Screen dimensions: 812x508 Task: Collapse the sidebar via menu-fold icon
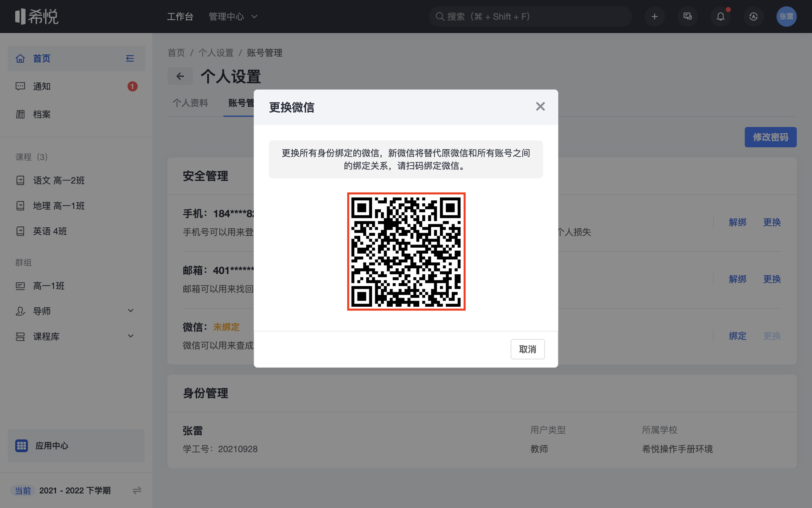[130, 58]
